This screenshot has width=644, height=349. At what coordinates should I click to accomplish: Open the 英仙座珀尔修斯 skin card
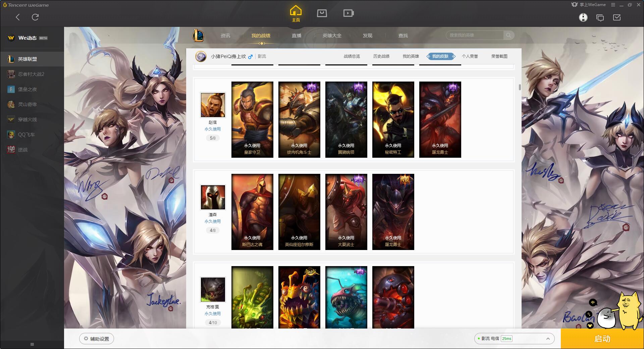tap(299, 212)
